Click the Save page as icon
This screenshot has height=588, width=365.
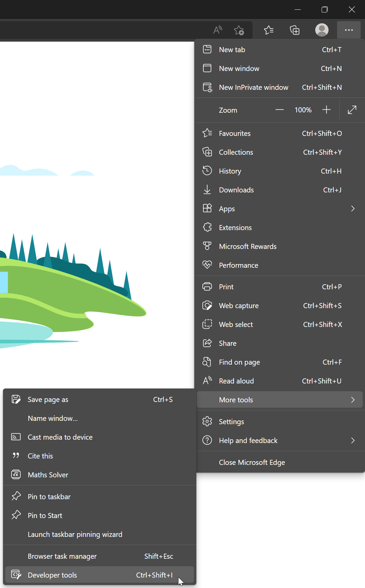pyautogui.click(x=16, y=399)
